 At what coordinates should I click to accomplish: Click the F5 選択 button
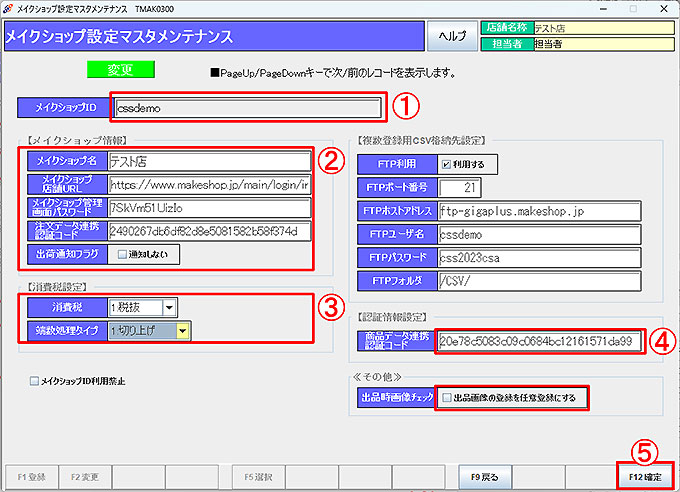click(258, 477)
